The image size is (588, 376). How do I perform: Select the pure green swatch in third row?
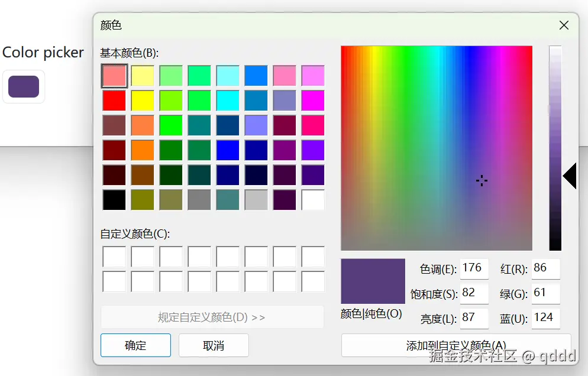coord(171,125)
